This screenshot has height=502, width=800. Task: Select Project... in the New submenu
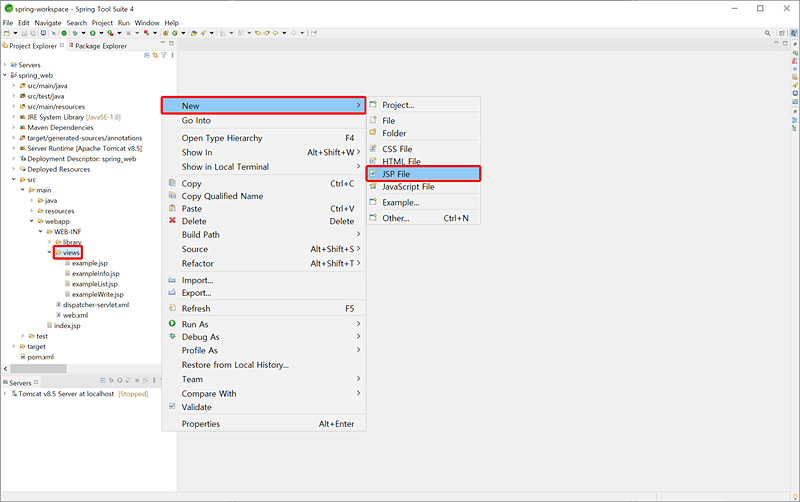tap(423, 105)
